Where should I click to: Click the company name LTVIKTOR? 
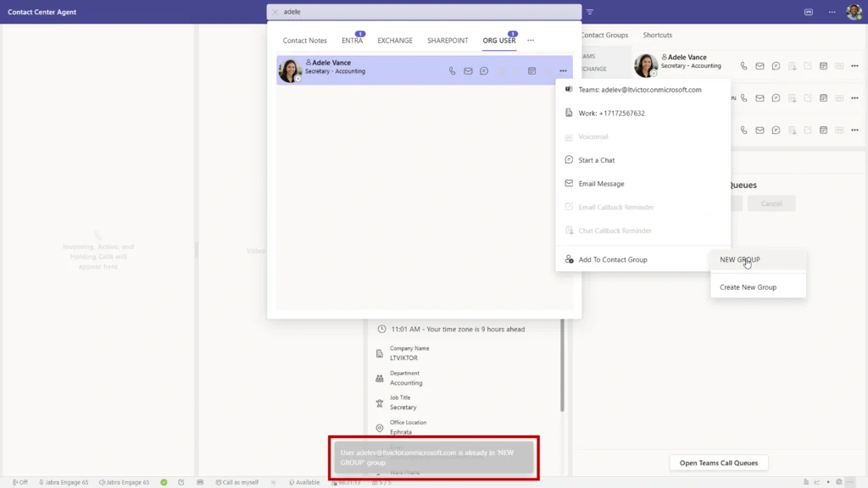[x=403, y=358]
